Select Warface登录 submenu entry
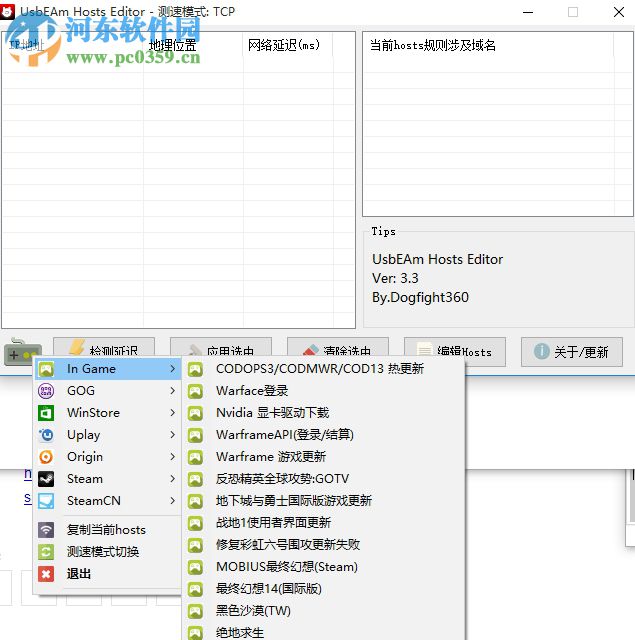635x640 pixels. 323,391
